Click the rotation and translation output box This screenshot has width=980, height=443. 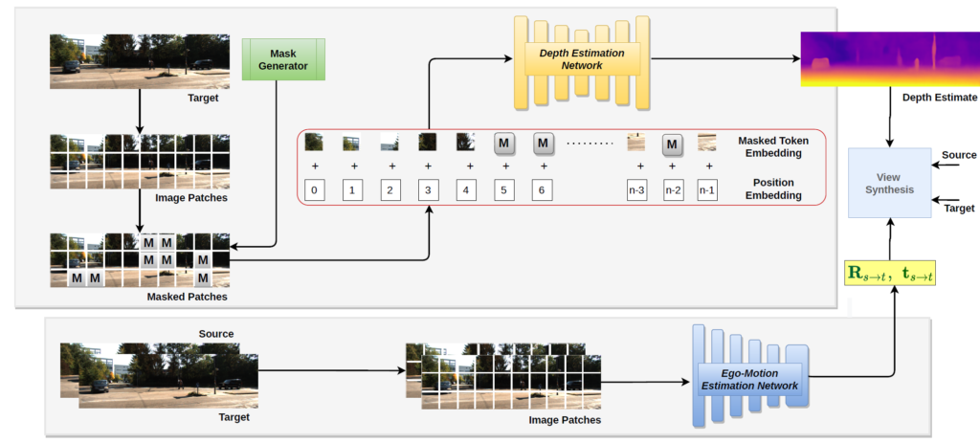click(889, 273)
